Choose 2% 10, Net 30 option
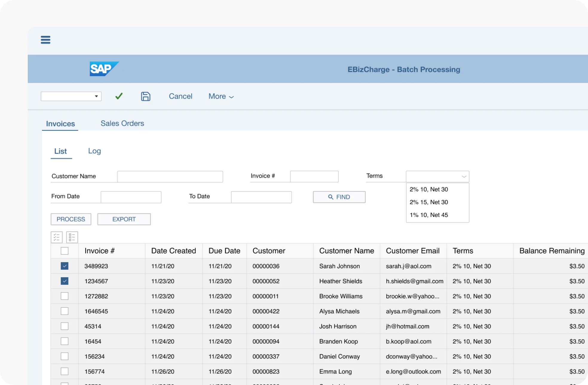588x385 pixels. pyautogui.click(x=429, y=189)
